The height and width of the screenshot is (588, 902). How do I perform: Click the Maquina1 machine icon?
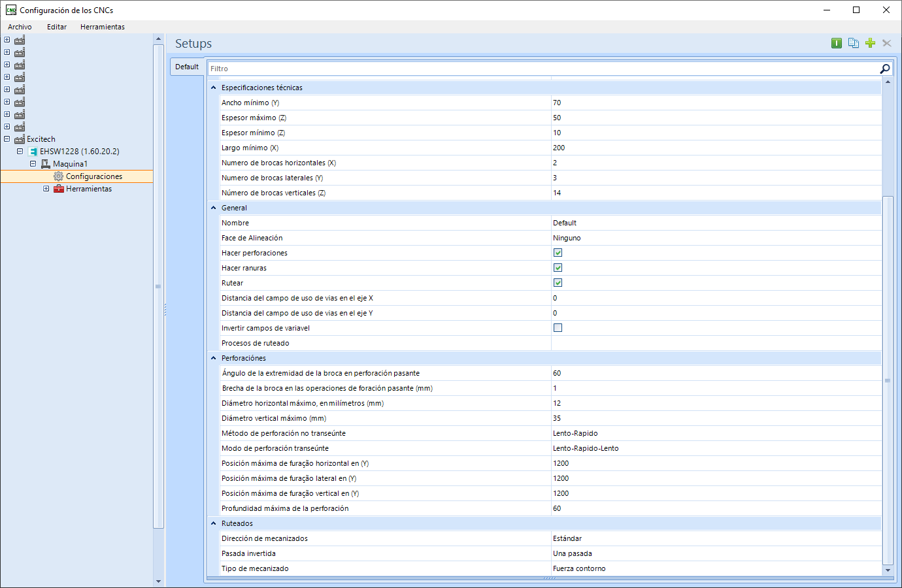[46, 164]
